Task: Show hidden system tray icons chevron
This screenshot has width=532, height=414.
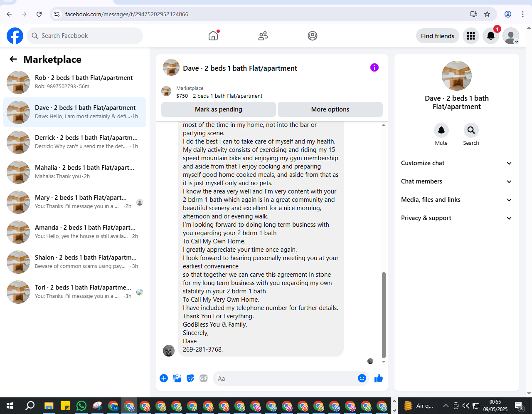Action: [446, 406]
